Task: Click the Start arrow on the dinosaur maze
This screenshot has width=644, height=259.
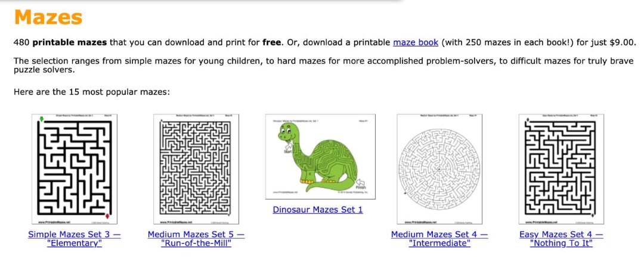Action: coord(288,147)
